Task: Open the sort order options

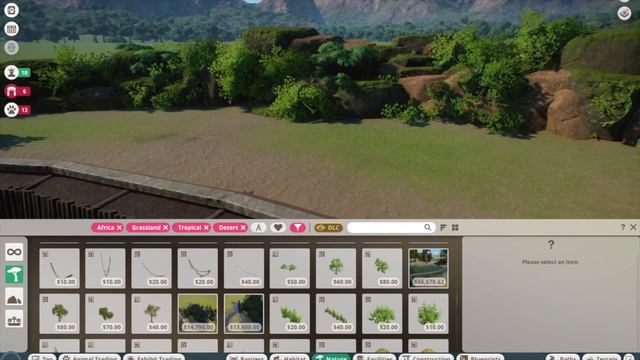Action: pyautogui.click(x=443, y=227)
